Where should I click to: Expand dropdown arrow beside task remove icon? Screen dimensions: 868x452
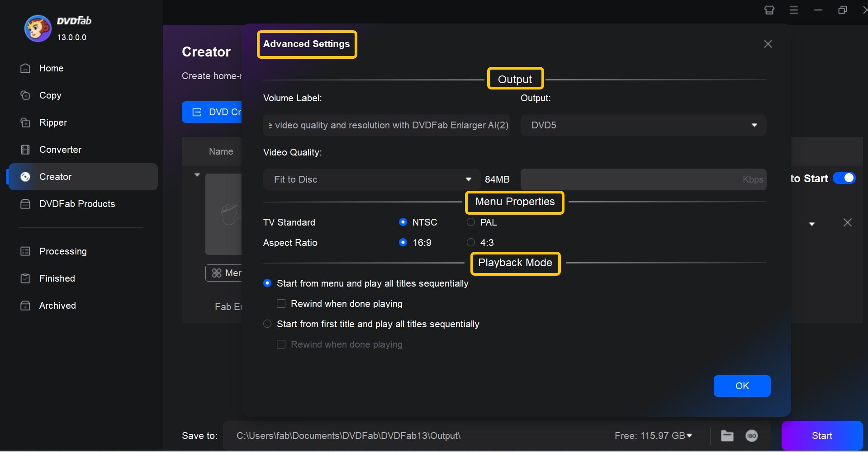pyautogui.click(x=812, y=224)
